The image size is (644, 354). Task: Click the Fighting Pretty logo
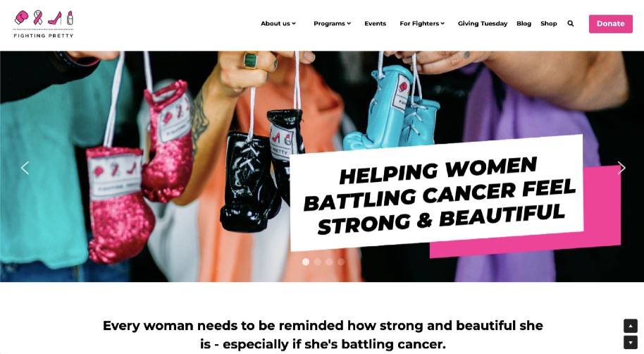pyautogui.click(x=44, y=24)
